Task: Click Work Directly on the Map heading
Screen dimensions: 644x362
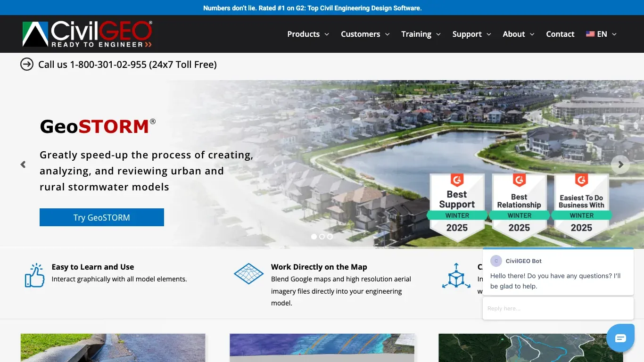Action: (x=319, y=267)
